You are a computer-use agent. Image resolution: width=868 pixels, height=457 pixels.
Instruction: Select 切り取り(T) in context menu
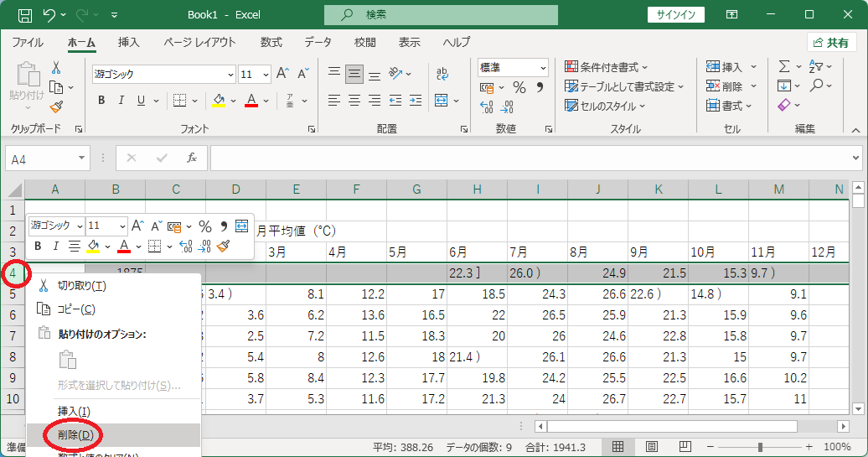[x=113, y=286]
